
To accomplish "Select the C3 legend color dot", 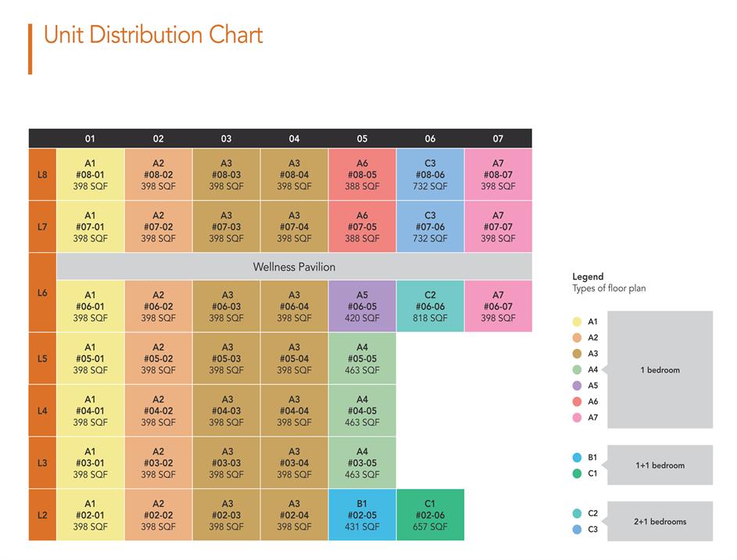I will 577,530.
